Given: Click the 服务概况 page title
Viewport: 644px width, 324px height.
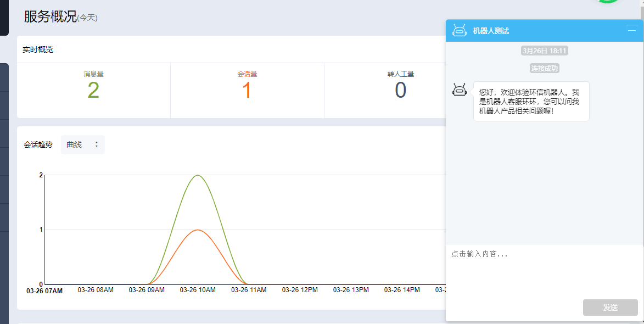Looking at the screenshot, I should point(51,16).
